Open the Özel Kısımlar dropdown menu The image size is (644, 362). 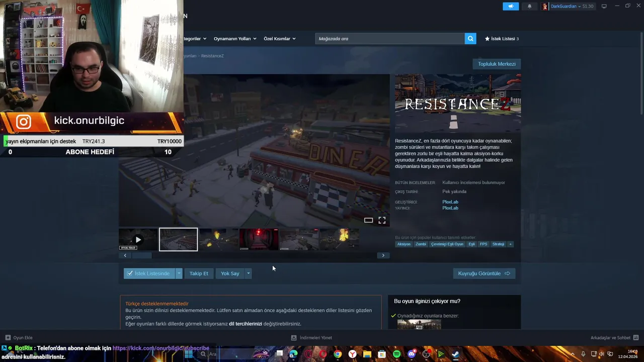click(279, 39)
